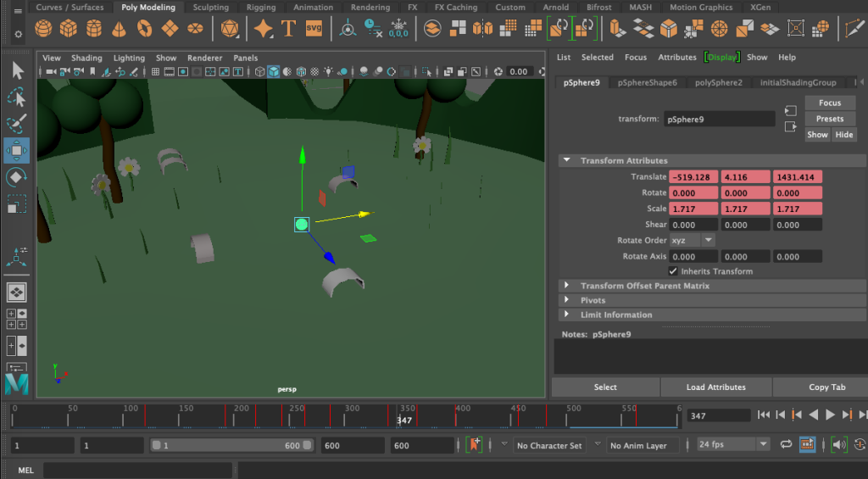Open the 24 fps frame rate dropdown
Screen dimensions: 868x479
tap(733, 444)
